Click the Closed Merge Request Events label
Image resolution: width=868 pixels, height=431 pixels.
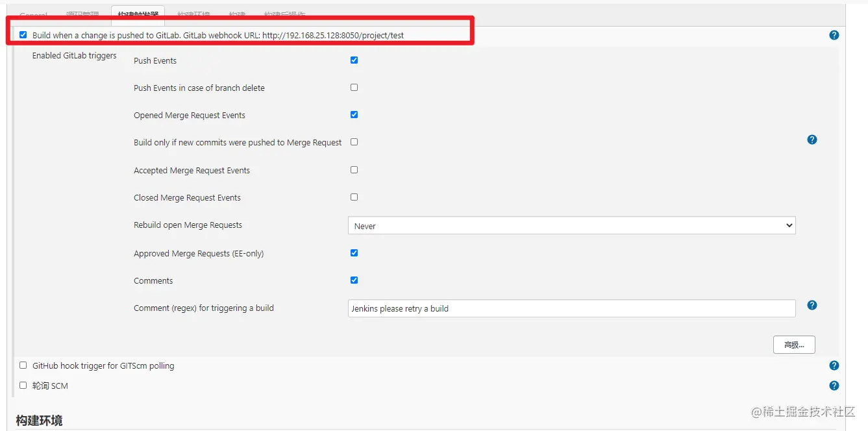click(x=187, y=198)
